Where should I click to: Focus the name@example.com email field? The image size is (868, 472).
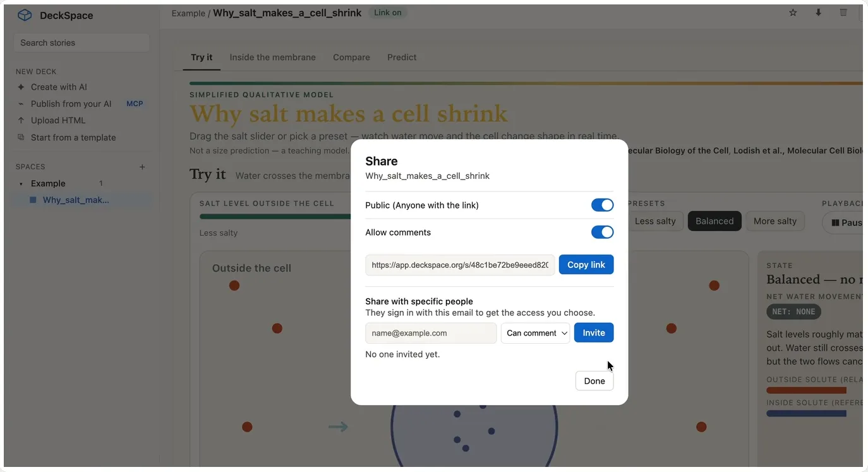[431, 333]
